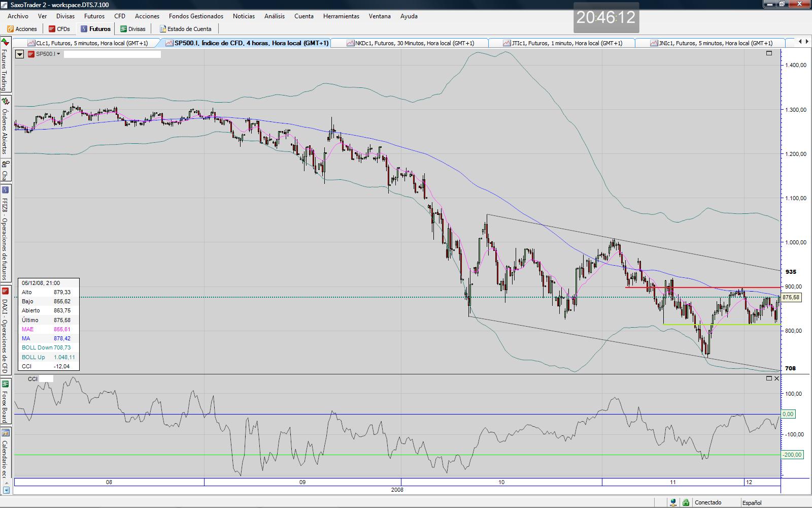Open the Análisis menu
The image size is (812, 508).
[x=274, y=16]
